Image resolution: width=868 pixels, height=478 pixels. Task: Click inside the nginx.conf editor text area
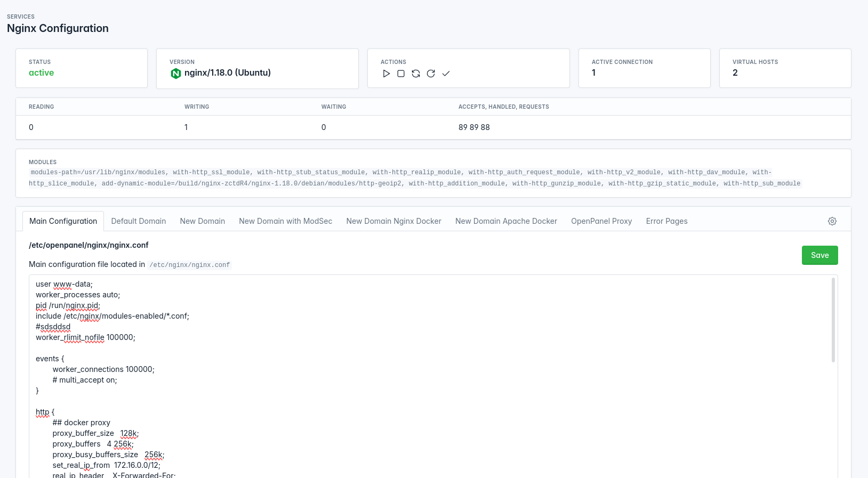tap(427, 373)
